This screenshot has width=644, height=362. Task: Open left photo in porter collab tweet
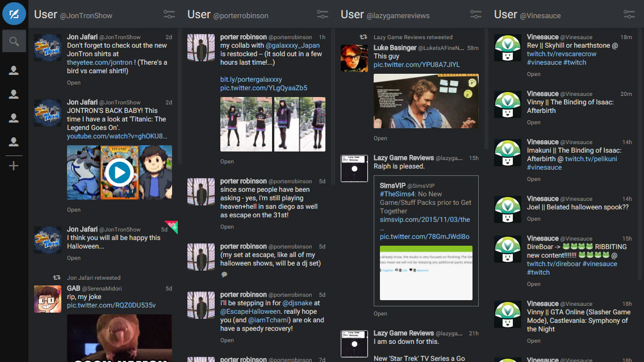246,124
